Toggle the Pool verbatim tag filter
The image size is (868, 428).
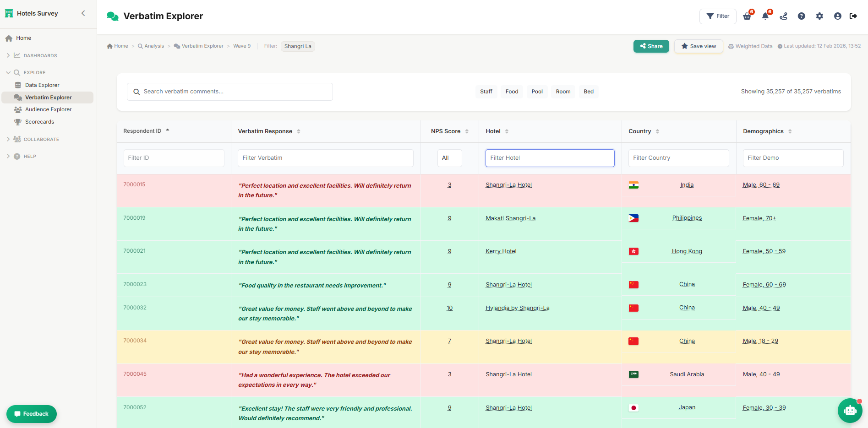pos(537,92)
